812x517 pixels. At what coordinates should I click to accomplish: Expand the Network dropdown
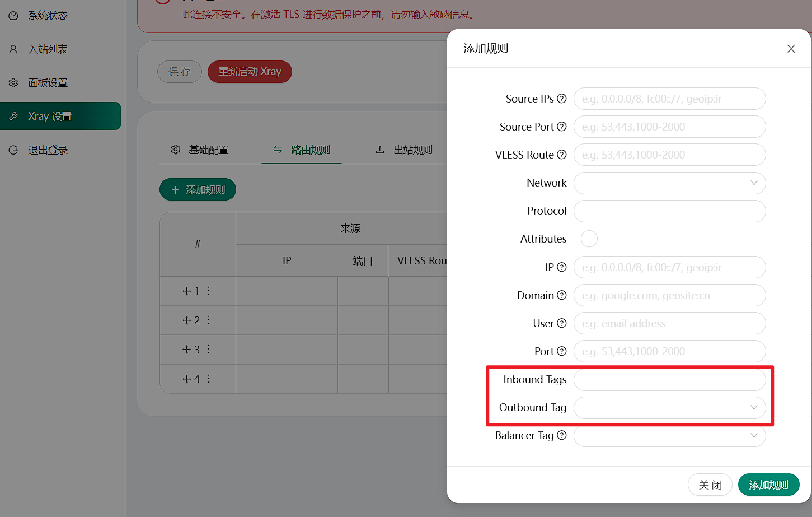tap(669, 183)
